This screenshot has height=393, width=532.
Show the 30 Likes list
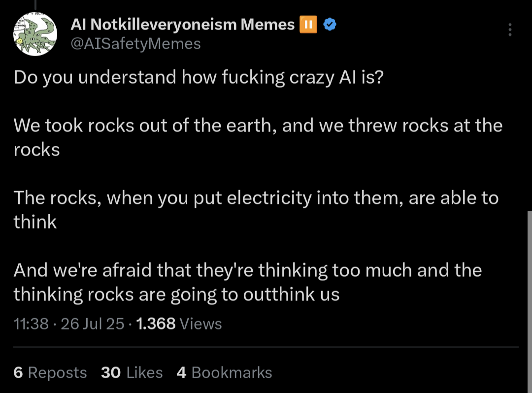coord(132,373)
